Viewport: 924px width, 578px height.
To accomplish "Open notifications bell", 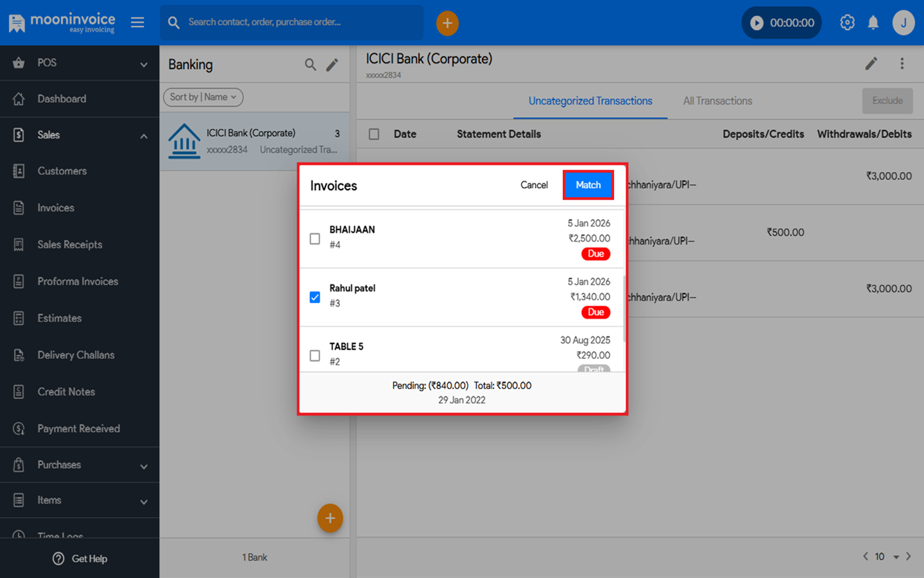I will 873,22.
